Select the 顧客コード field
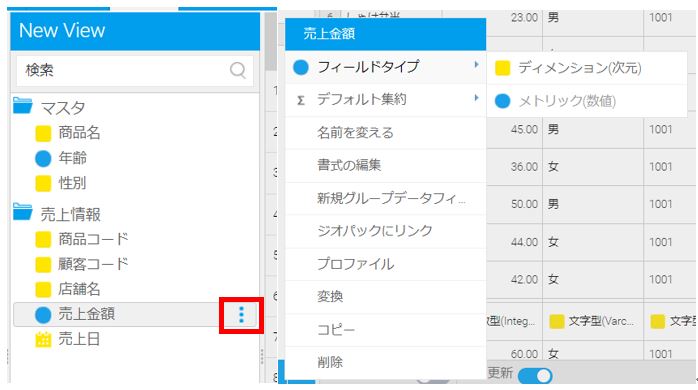The image size is (698, 390). click(93, 264)
